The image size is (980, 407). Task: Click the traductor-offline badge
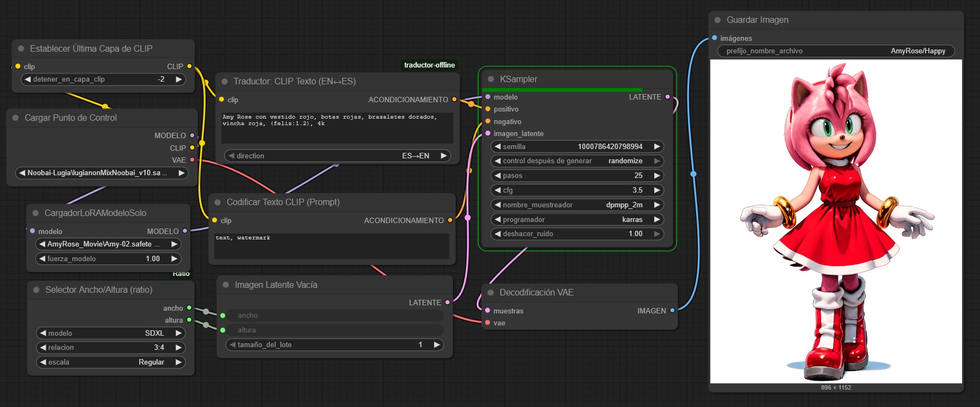click(x=430, y=65)
